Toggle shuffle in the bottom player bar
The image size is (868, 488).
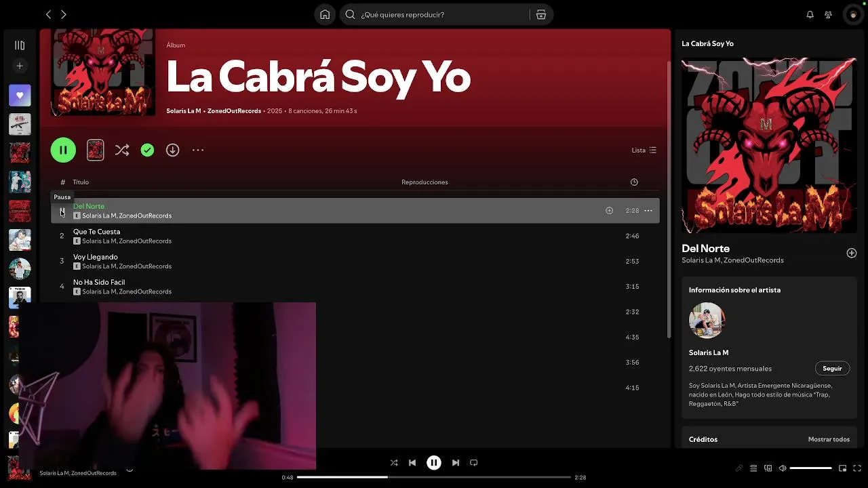pos(394,463)
